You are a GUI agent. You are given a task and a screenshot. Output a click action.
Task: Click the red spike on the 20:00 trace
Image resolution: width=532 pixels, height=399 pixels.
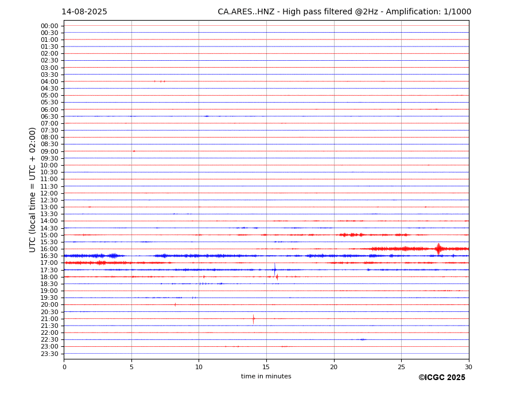coord(175,305)
